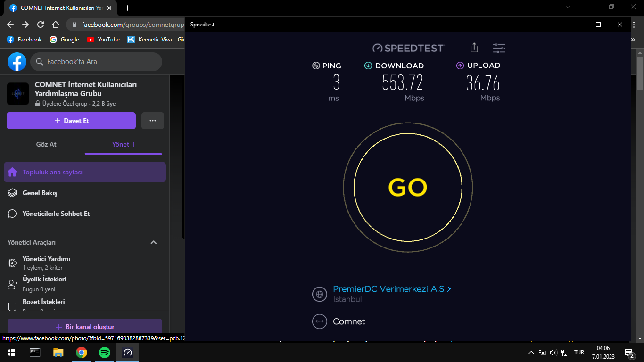Image resolution: width=644 pixels, height=362 pixels.
Task: Open the browser tab search dropdown arrow
Action: coord(568,7)
